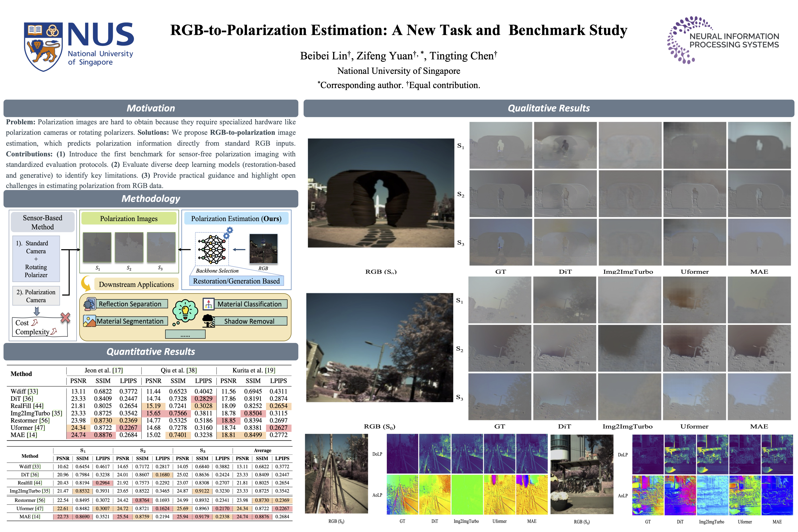Select the Qualitative Results header

click(549, 108)
